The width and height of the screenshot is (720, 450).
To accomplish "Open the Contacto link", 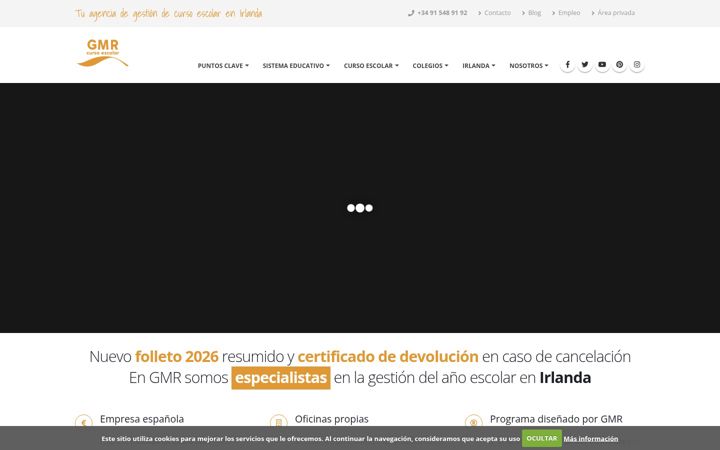I will [495, 13].
